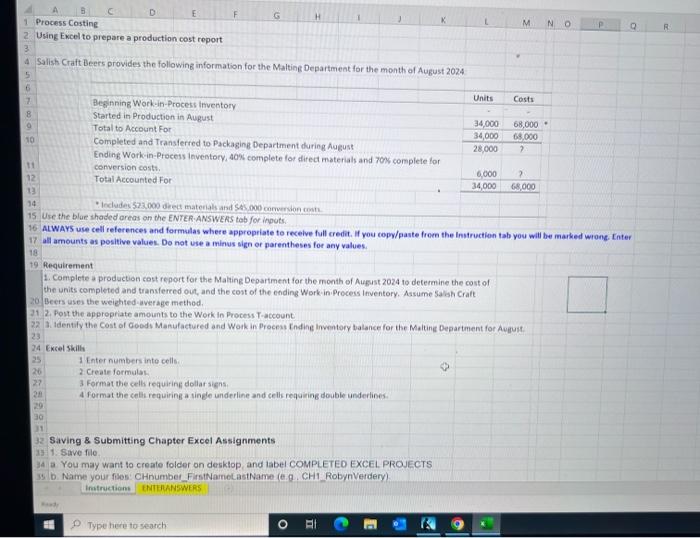Viewport: 700px width, 538px height.
Task: Click the single underline and double underlines skill line
Action: [x=233, y=395]
